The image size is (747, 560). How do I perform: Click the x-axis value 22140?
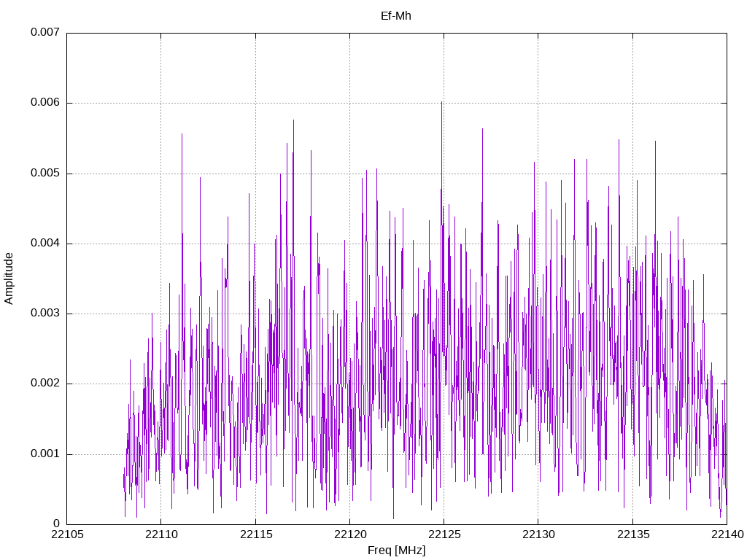tap(727, 534)
